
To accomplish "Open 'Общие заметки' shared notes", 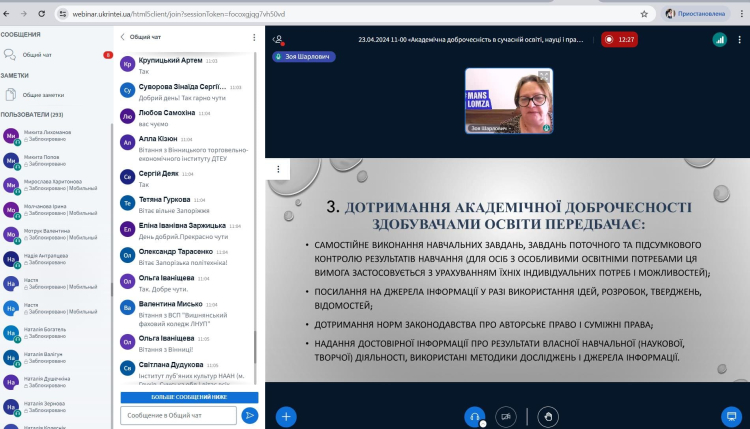I will (44, 95).
